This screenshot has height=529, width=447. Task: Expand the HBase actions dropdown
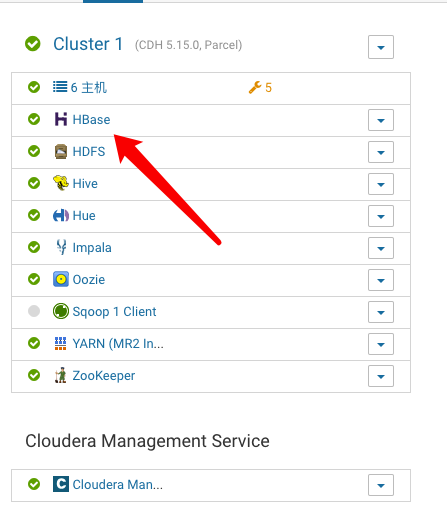click(x=381, y=120)
